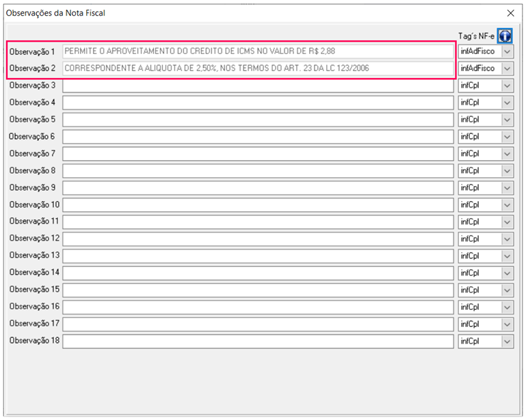Click the blue info icon beside Tag's NF-e
Viewport: 526px width, 420px height.
tap(505, 36)
